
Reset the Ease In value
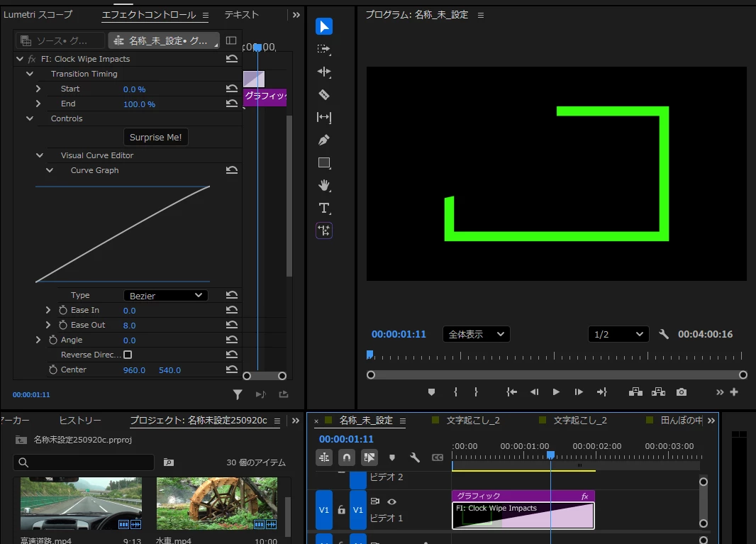[232, 310]
